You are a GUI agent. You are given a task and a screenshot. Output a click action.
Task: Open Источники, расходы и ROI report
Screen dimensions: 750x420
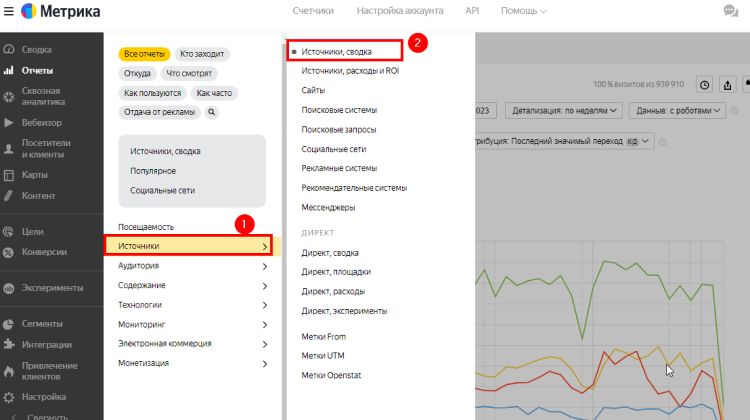350,71
